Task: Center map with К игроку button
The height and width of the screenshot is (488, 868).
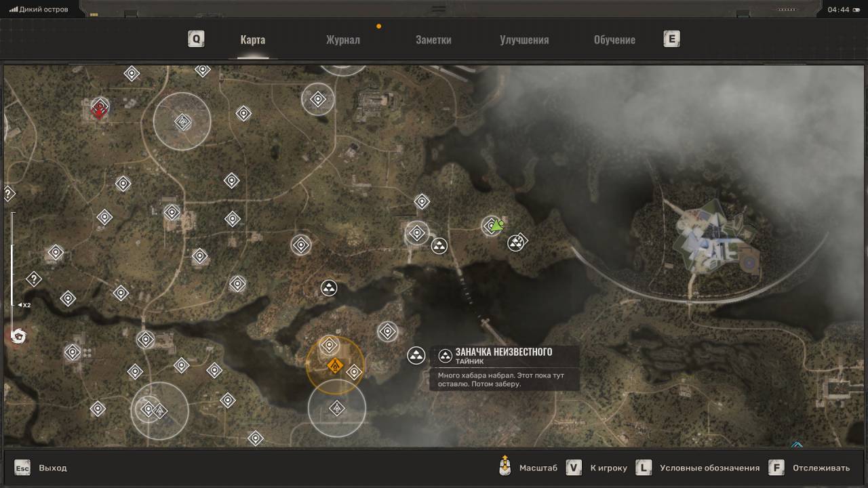Action: point(597,468)
